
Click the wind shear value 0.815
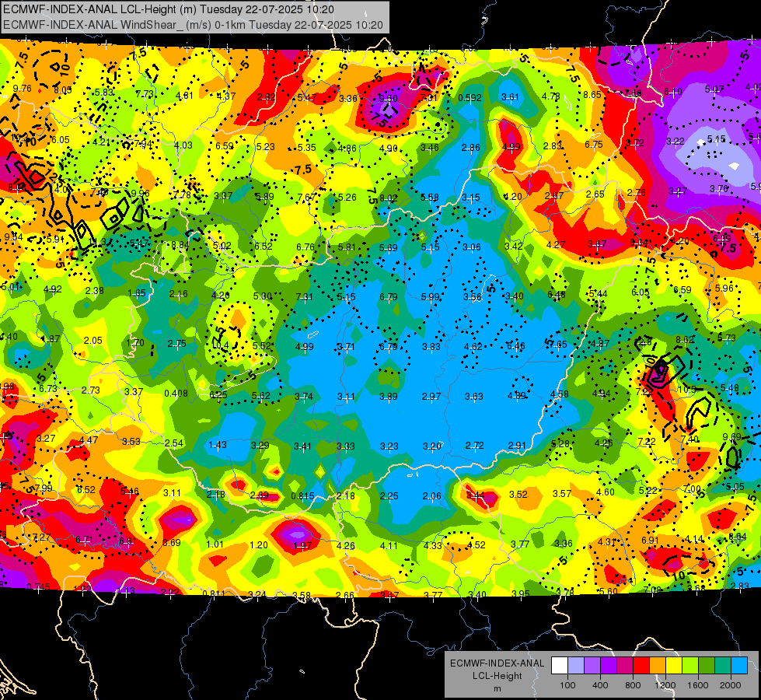(x=302, y=496)
